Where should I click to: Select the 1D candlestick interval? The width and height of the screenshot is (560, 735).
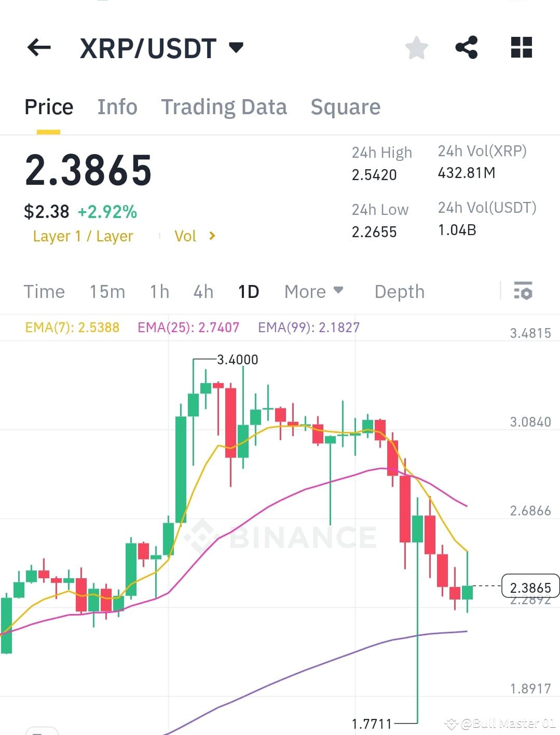[x=249, y=292]
